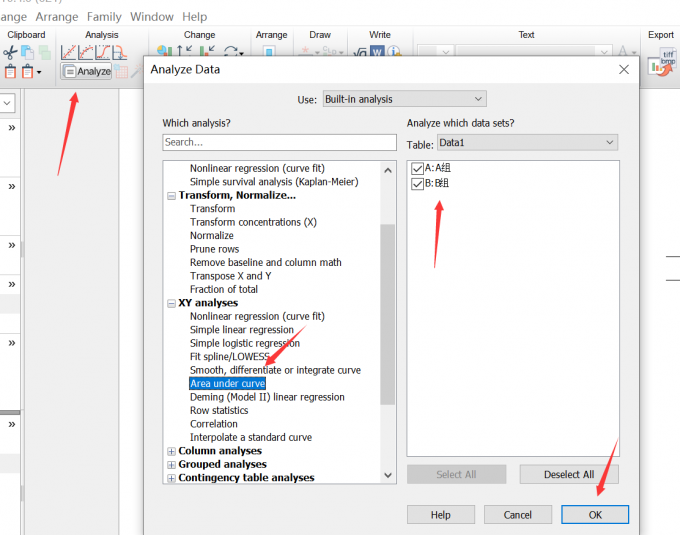680x535 pixels.
Task: Collapse the XY analyses tree group
Action: click(x=171, y=303)
